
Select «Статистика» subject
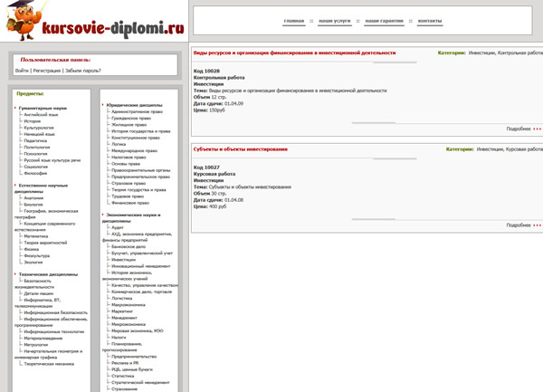click(x=123, y=376)
